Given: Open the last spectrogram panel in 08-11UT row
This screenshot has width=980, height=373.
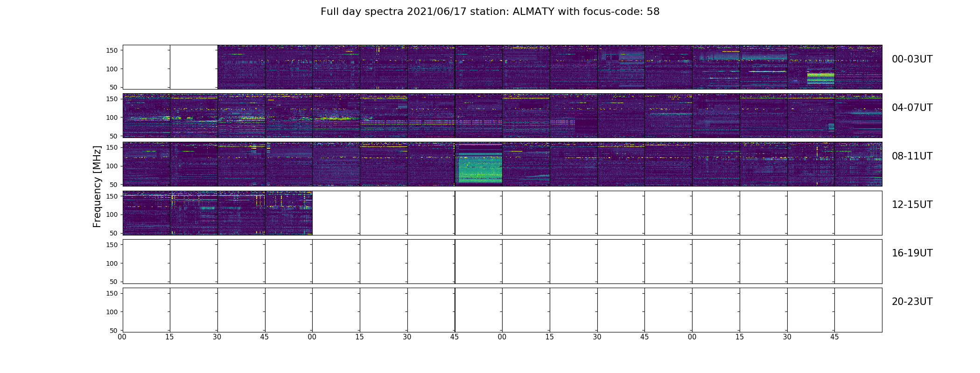Looking at the screenshot, I should [x=859, y=164].
